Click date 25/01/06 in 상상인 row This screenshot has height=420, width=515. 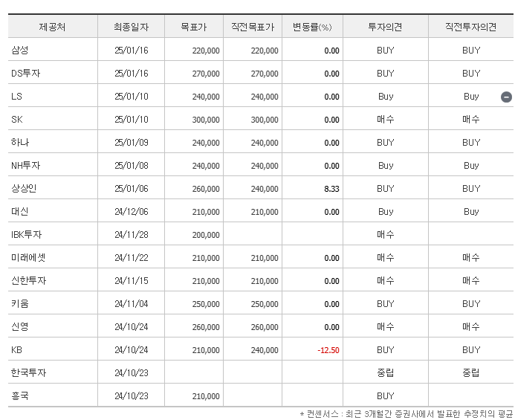[132, 189]
